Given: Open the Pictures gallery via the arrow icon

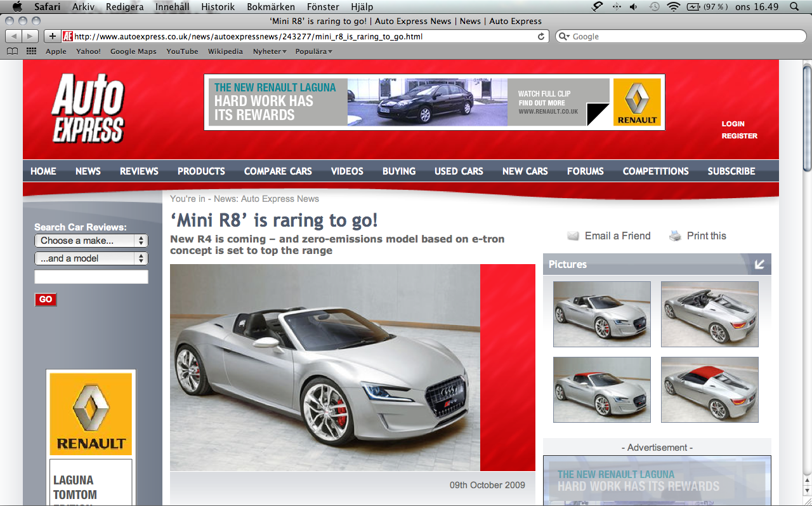Looking at the screenshot, I should coord(759,264).
